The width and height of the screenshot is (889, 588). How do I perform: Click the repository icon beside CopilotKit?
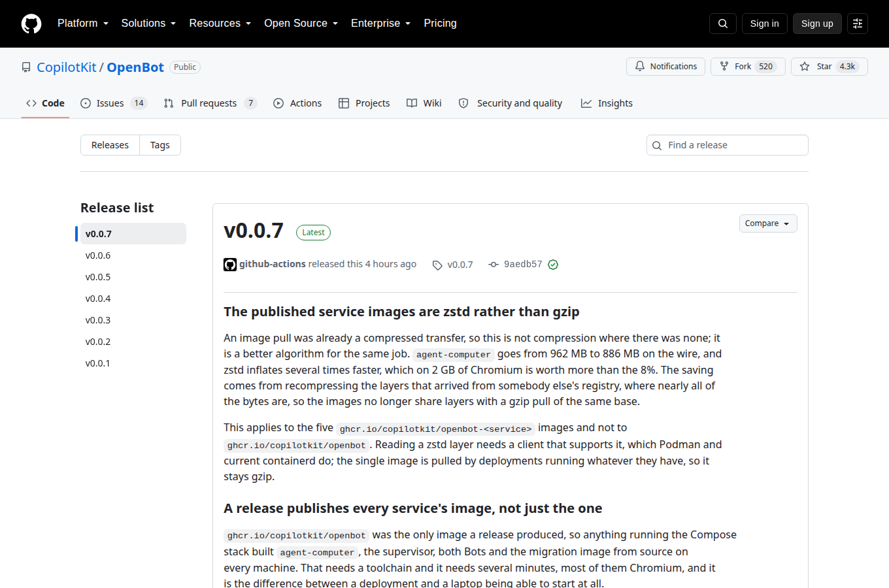tap(26, 67)
